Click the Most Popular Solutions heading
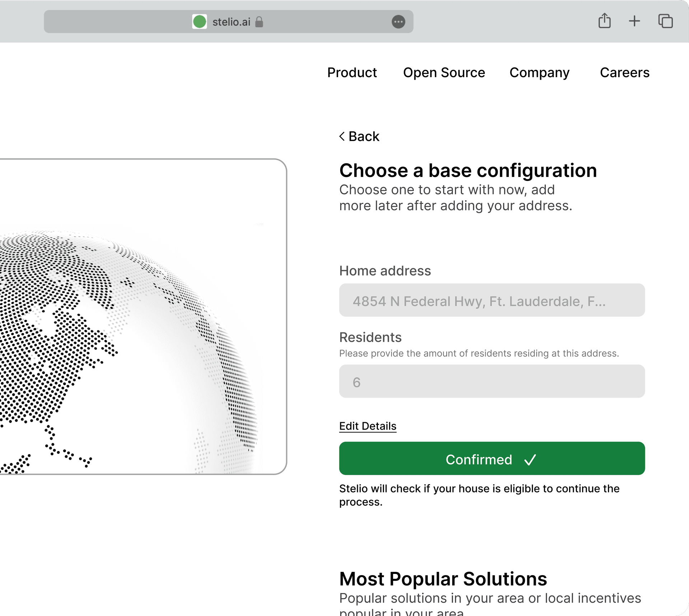 pyautogui.click(x=443, y=579)
